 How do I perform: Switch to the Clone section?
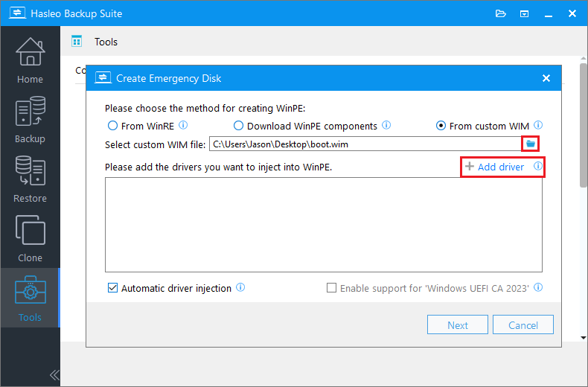pos(30,238)
